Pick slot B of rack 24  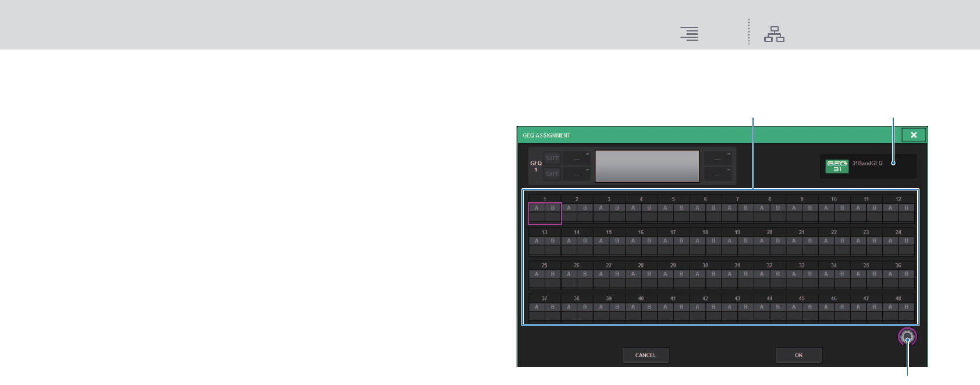[906, 246]
